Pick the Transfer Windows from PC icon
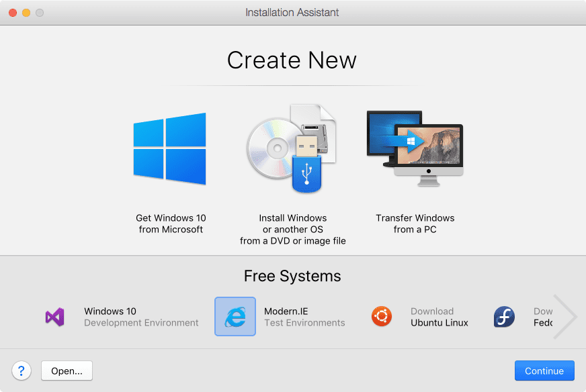586x392 pixels. 415,148
